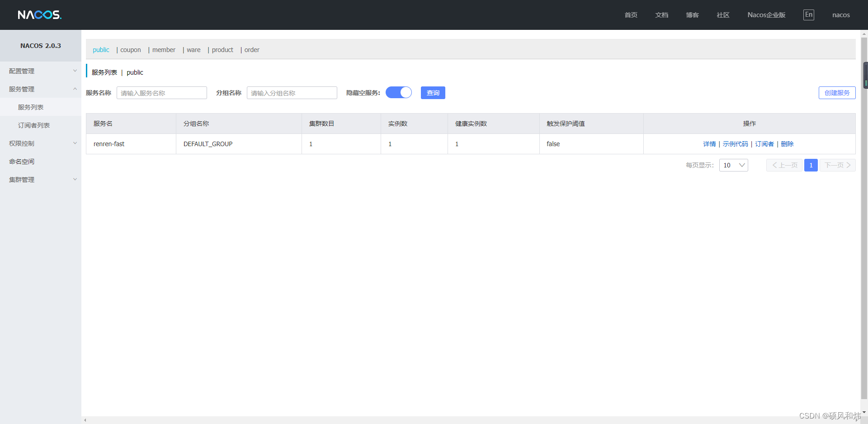Switch language with the En icon
This screenshot has height=424, width=868.
[808, 14]
